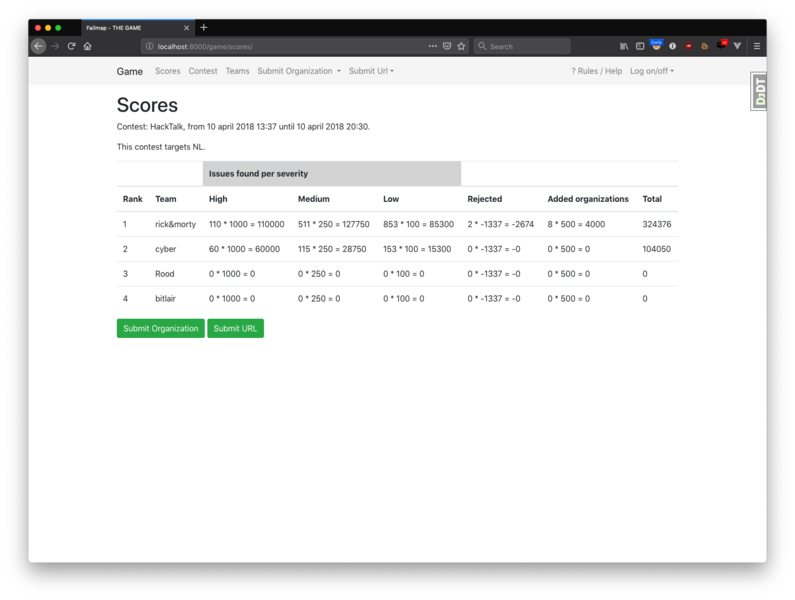Open the uBlock red shield extension
This screenshot has height=600, width=795.
tap(689, 46)
